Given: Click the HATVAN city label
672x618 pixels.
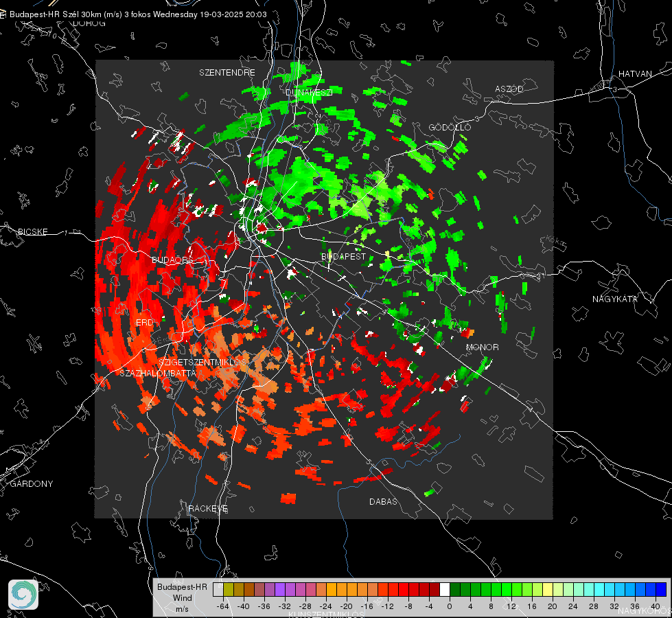Looking at the screenshot, I should [635, 73].
